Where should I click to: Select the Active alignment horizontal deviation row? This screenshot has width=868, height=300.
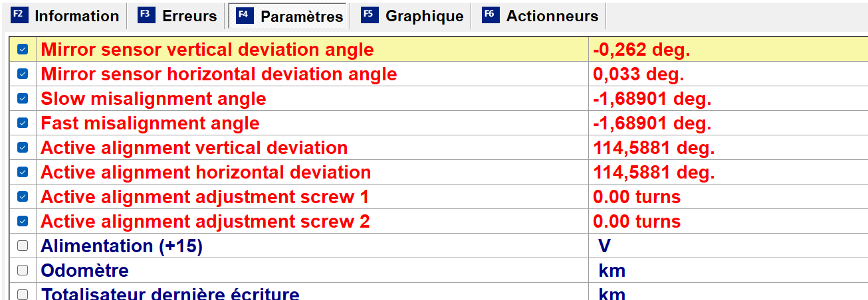(206, 173)
